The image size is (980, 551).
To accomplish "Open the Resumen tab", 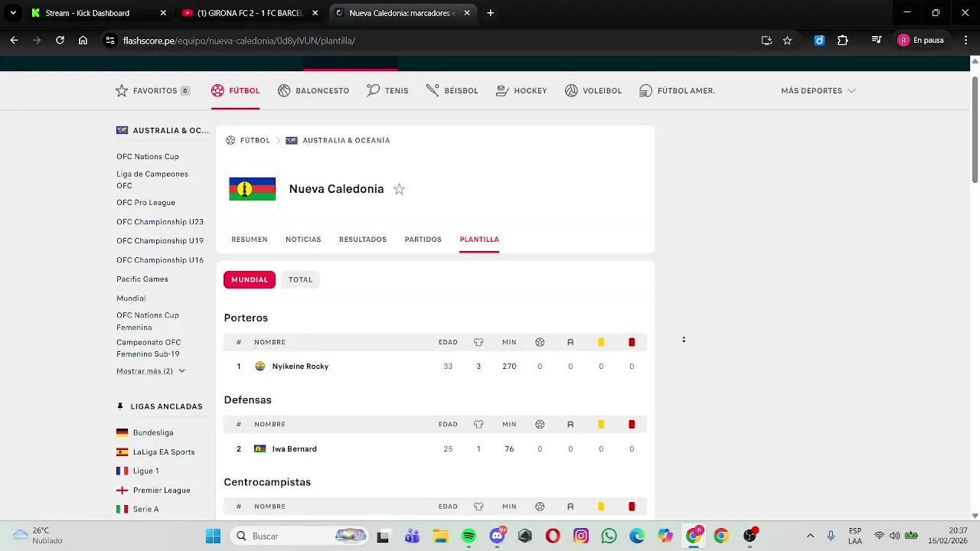I will point(250,240).
